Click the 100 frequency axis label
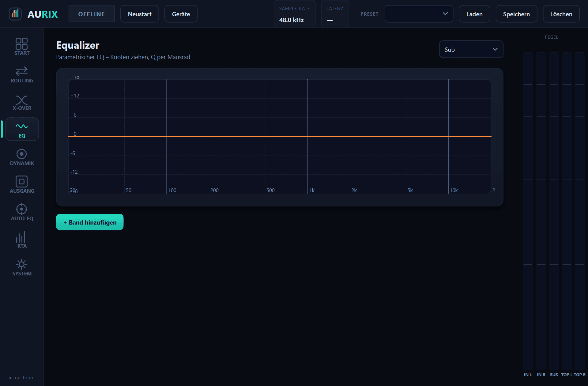This screenshot has height=386, width=588. click(x=172, y=190)
